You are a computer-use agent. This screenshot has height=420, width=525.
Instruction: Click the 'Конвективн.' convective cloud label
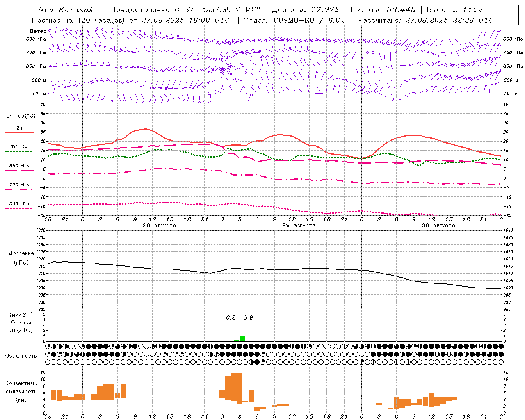[x=21, y=383]
